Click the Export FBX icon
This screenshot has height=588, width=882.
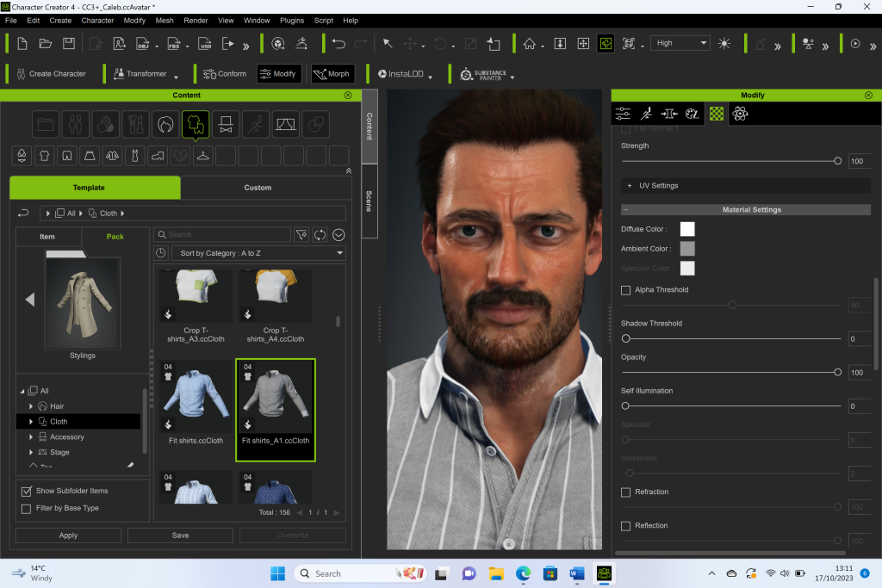[174, 43]
